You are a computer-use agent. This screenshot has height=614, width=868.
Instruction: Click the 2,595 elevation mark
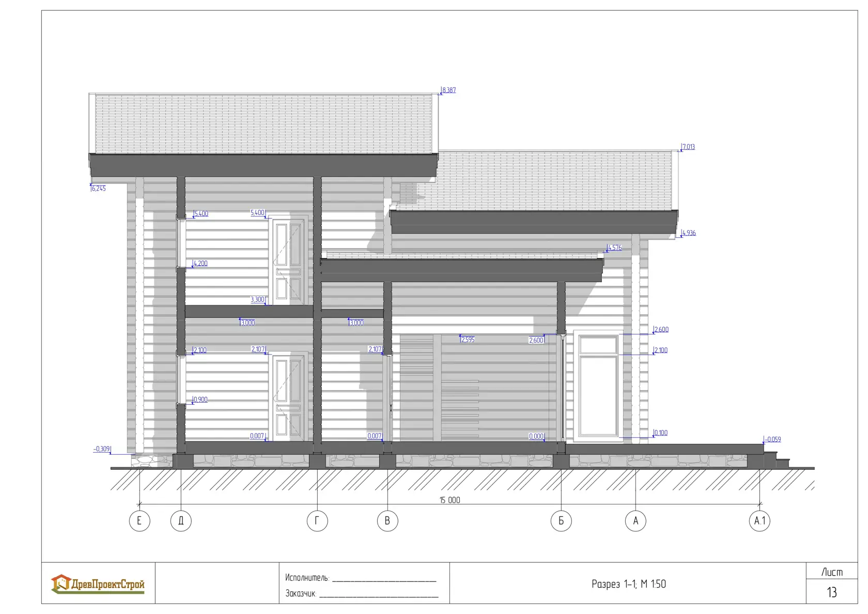coord(468,340)
